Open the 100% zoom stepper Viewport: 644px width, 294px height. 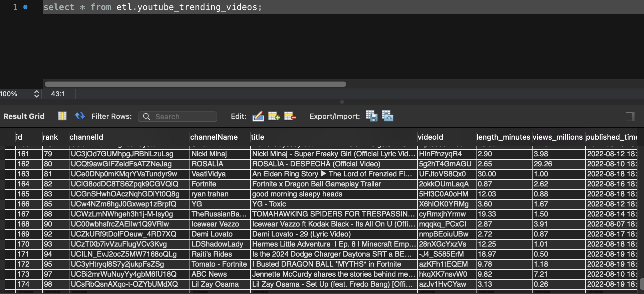(36, 94)
